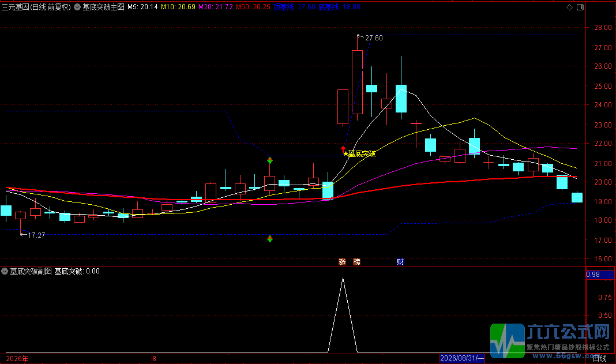This screenshot has height=364, width=616.
Task: Click the 基底突破副图 indicator name
Action: click(x=31, y=271)
